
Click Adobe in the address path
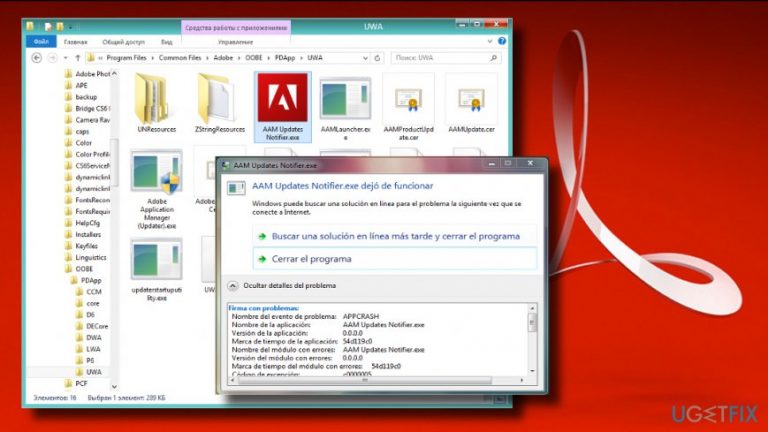[223, 58]
